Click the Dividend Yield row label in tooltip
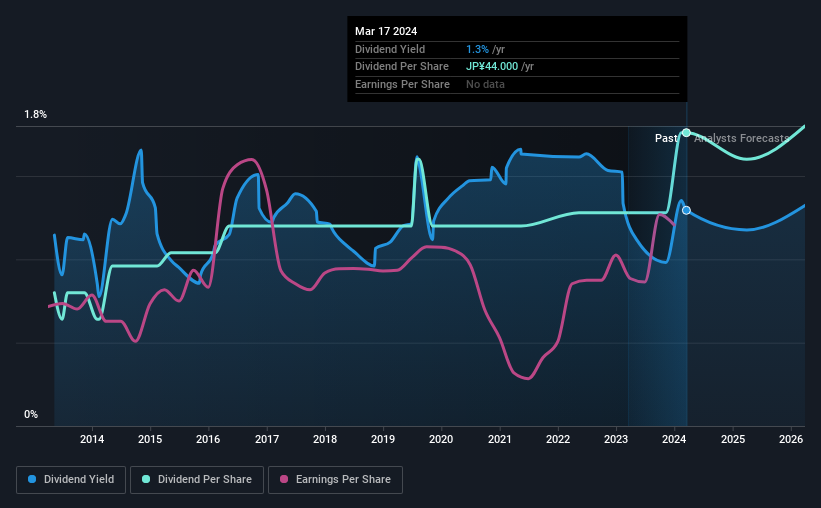 390,49
